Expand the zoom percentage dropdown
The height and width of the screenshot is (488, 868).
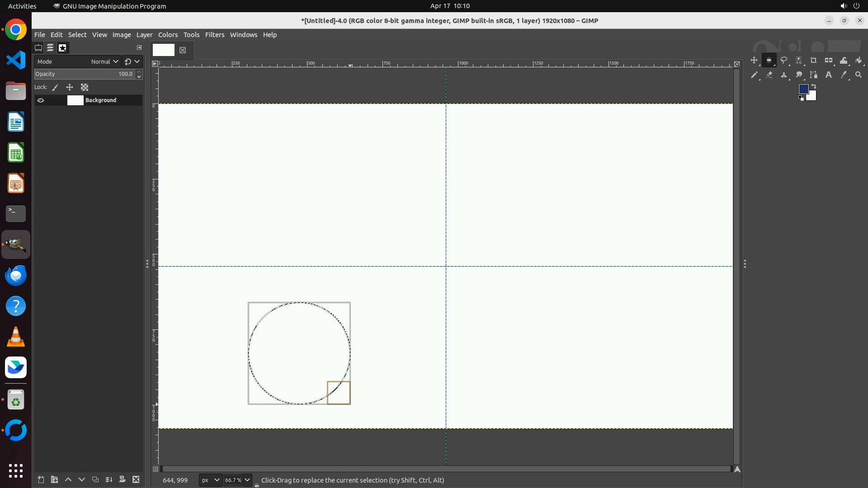(x=247, y=480)
